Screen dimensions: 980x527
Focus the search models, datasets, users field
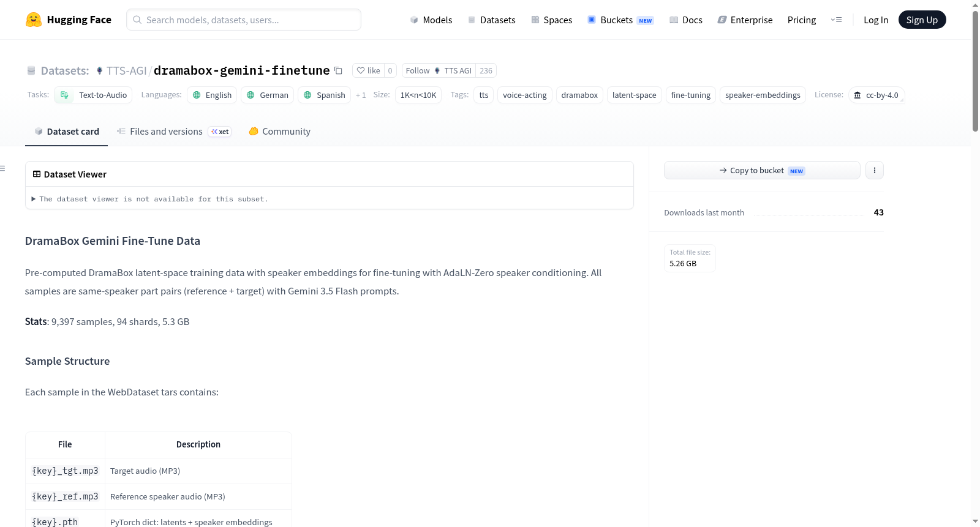coord(244,20)
